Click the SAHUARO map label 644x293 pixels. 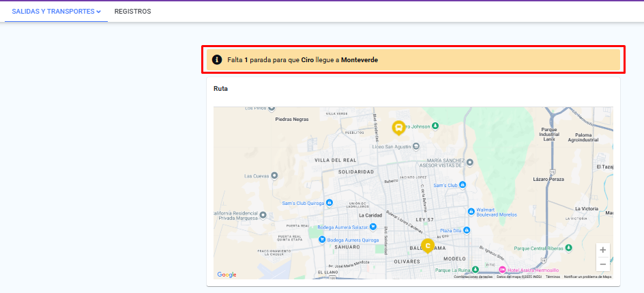click(347, 247)
